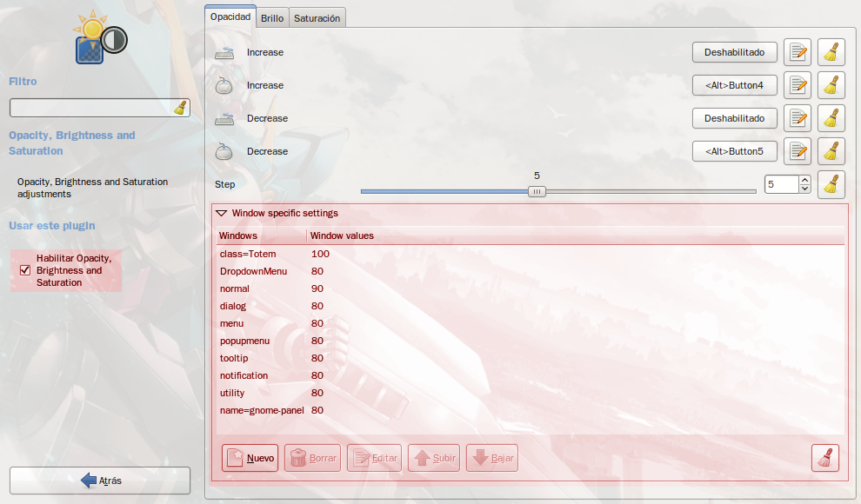The image size is (861, 504).
Task: Adjust the Step slider handle
Action: pyautogui.click(x=537, y=190)
